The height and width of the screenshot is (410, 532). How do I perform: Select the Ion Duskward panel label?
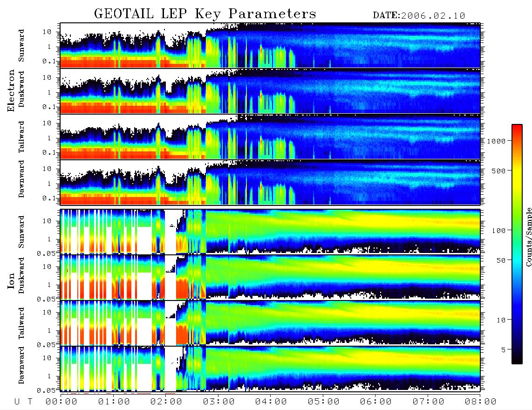(21, 276)
